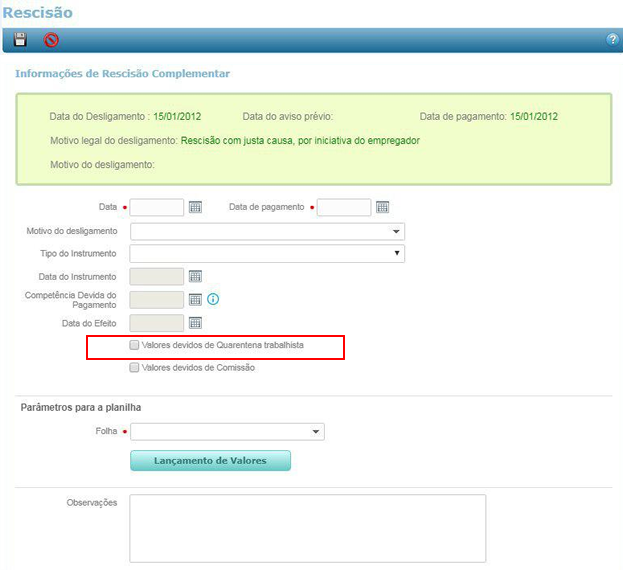Open help via question mark icon
Viewport: 623px width, 570px height.
(612, 40)
